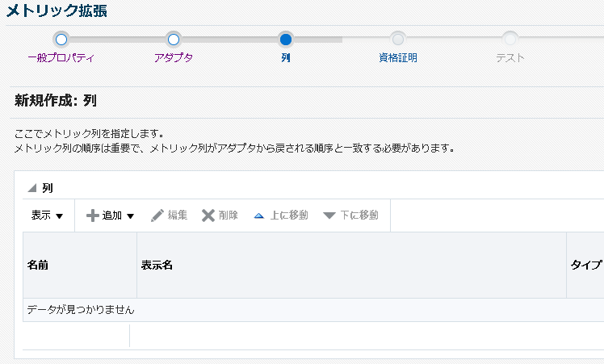Open the 追加 dropdown arrow
The height and width of the screenshot is (364, 604).
coord(131,216)
